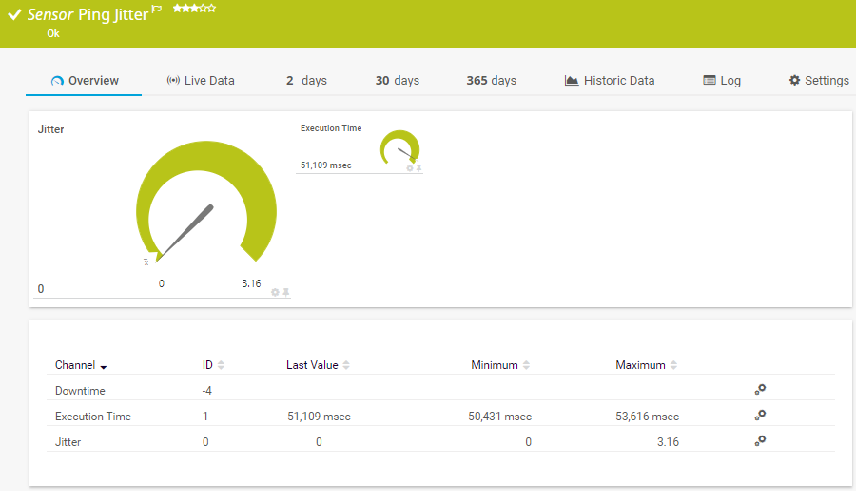
Task: Click the 51,109 msec label under Execution Time gauge
Action: point(326,165)
